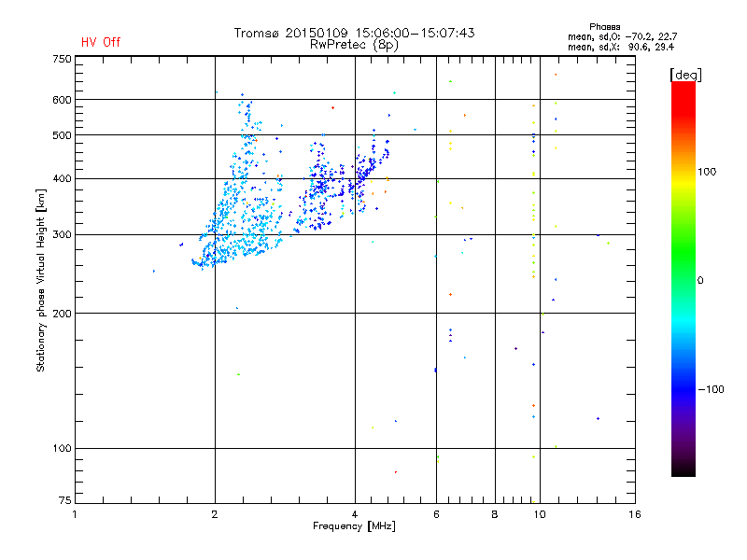The image size is (747, 560).
Task: Click the 'Frequency [MHz]' axis label
Action: pos(354,526)
